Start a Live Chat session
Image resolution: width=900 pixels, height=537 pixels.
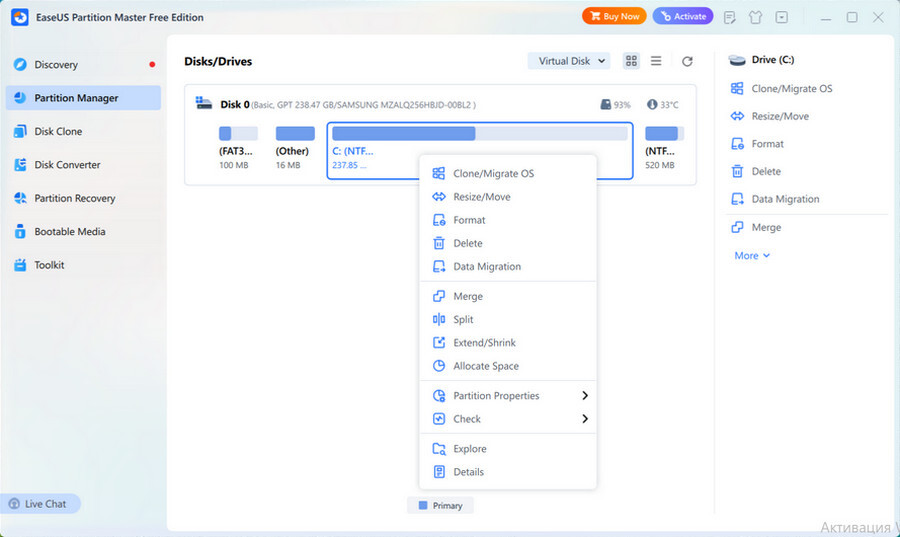(x=39, y=504)
